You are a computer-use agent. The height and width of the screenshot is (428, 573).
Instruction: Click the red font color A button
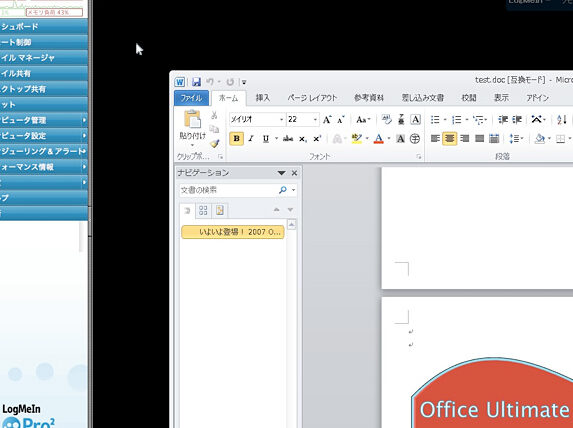[x=379, y=139]
